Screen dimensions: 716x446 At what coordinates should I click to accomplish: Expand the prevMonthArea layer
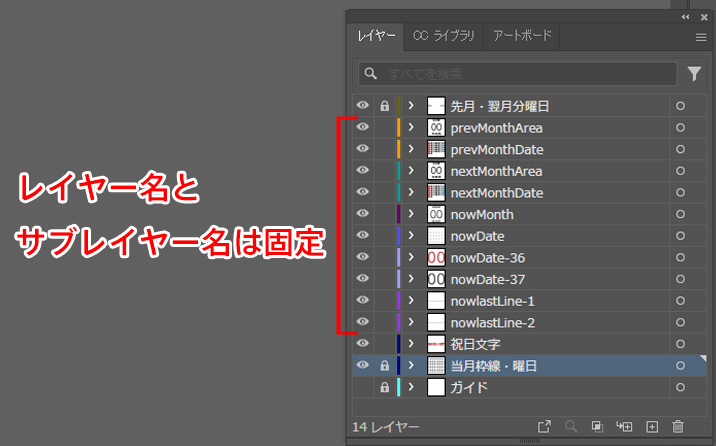click(x=411, y=127)
